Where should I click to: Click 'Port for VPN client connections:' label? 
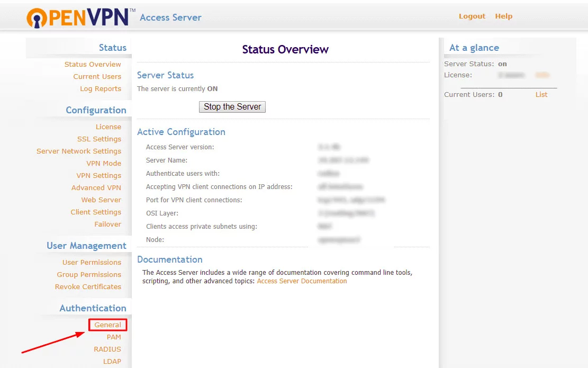click(194, 200)
